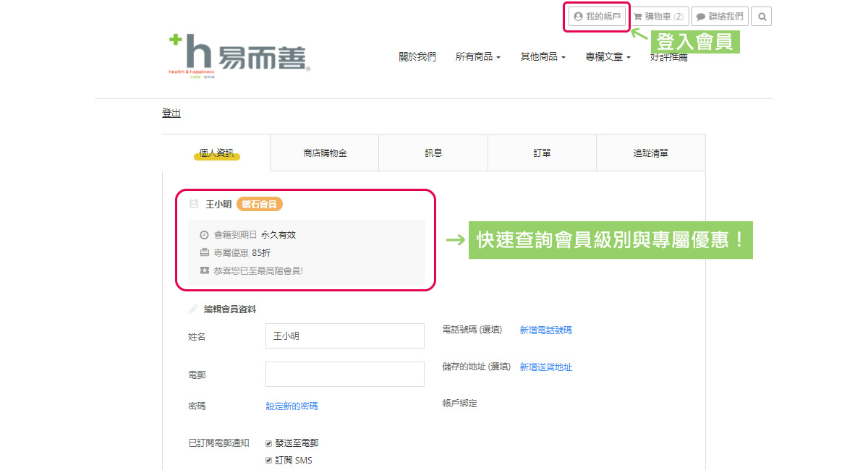The image size is (868, 470).
Task: Click the 登出 logout link
Action: (171, 114)
